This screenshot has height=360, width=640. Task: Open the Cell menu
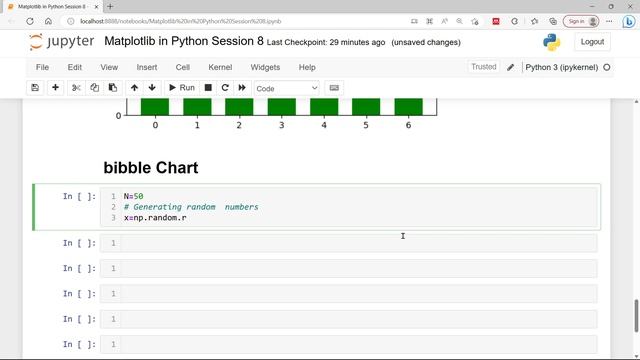(x=182, y=67)
